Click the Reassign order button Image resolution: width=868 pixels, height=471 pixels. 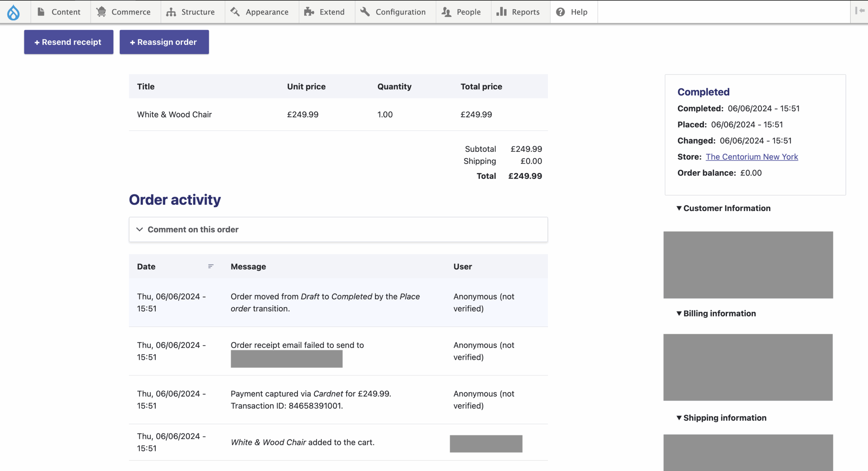click(x=164, y=42)
